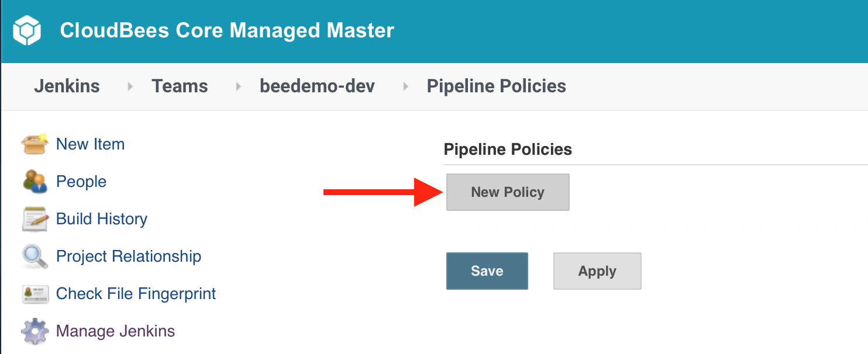Click the People icon in sidebar
Viewport: 868px width, 354px height.
[35, 182]
